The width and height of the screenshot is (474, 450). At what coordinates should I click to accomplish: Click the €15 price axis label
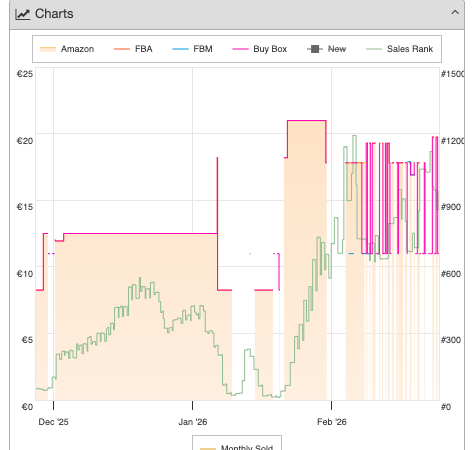coord(25,207)
